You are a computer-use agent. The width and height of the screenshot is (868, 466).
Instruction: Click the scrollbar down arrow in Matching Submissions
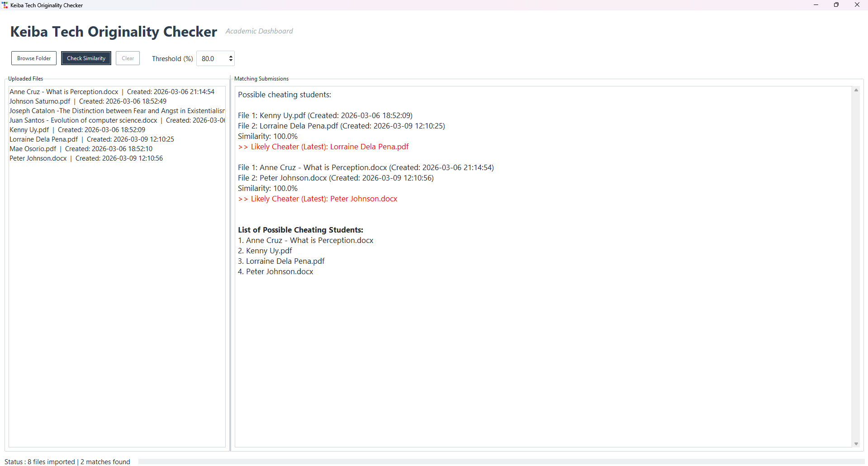[x=856, y=444]
